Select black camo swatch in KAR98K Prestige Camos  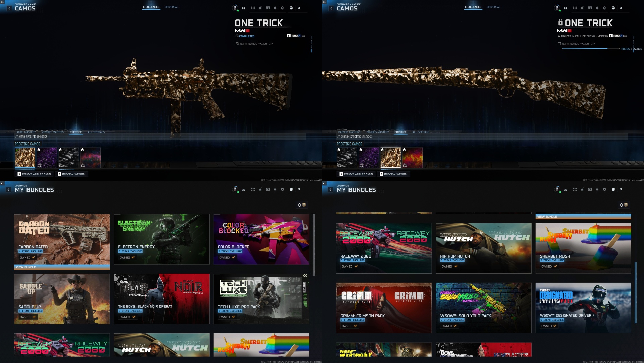347,157
